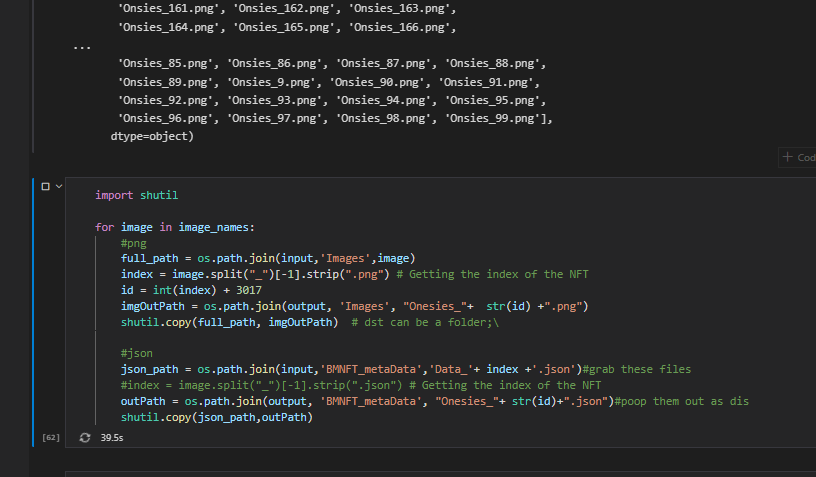This screenshot has height=477, width=816.
Task: Click the 'imgOutPath' assignment line
Action: point(354,306)
